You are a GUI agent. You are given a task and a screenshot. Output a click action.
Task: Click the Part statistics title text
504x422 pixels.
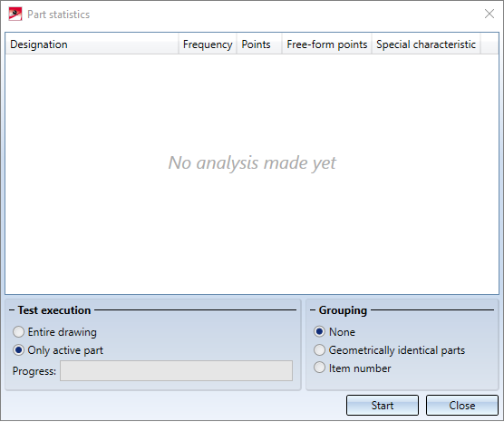59,15
